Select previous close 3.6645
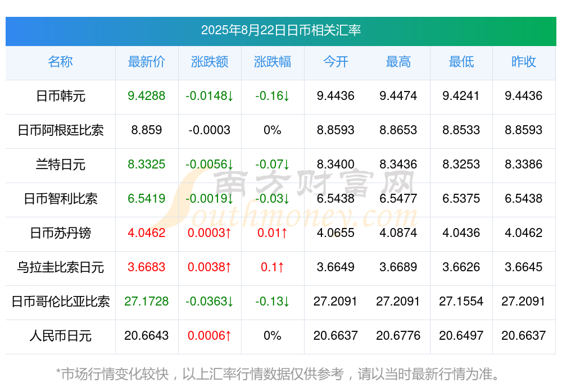 (x=524, y=267)
